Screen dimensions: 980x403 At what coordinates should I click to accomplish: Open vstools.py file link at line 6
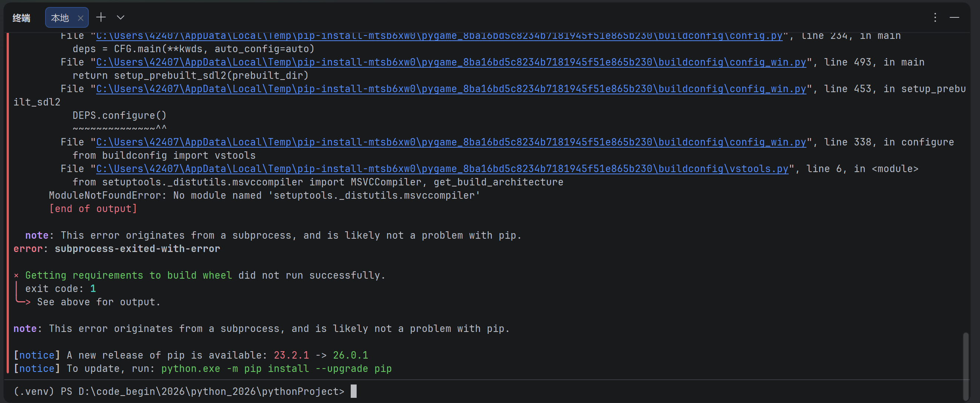pyautogui.click(x=442, y=169)
